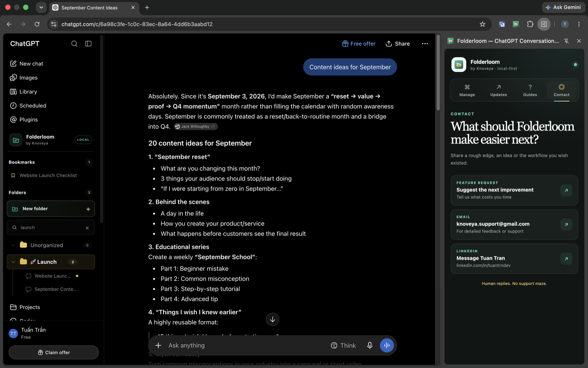588x368 pixels.
Task: Create a New folder
Action: [x=51, y=209]
